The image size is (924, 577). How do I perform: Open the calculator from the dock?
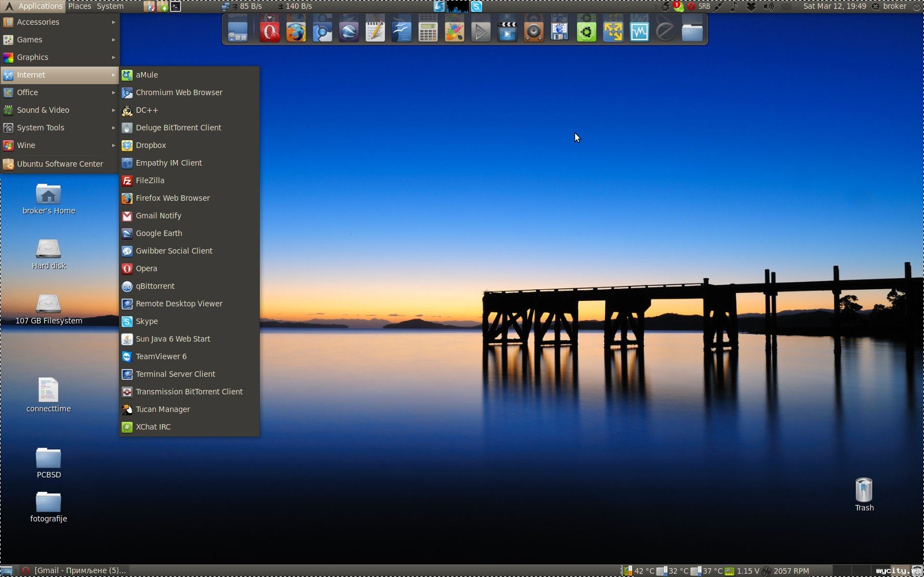(x=428, y=31)
